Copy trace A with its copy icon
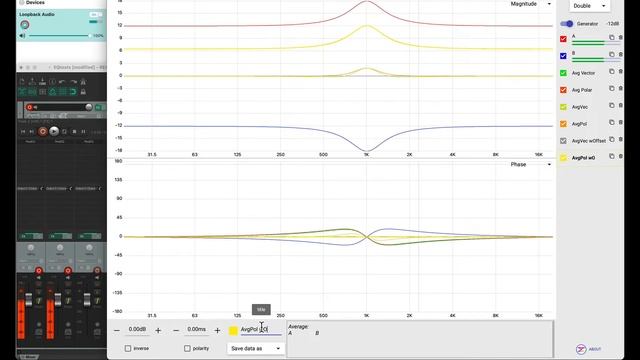 tap(611, 38)
